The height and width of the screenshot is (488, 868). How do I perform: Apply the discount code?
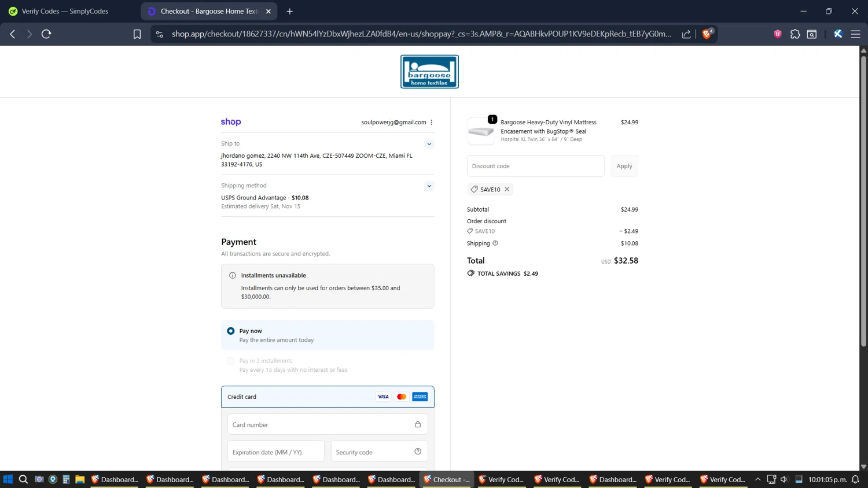pos(624,166)
